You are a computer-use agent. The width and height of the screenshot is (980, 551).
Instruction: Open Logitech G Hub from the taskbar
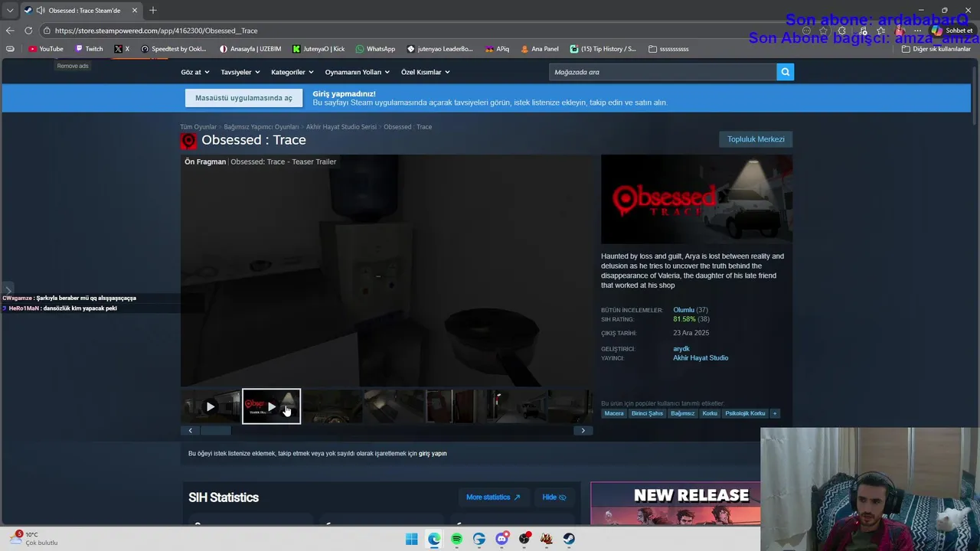[479, 539]
